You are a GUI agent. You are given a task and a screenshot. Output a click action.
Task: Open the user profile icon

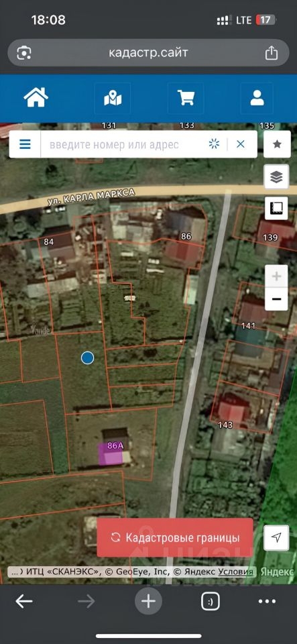point(257,99)
